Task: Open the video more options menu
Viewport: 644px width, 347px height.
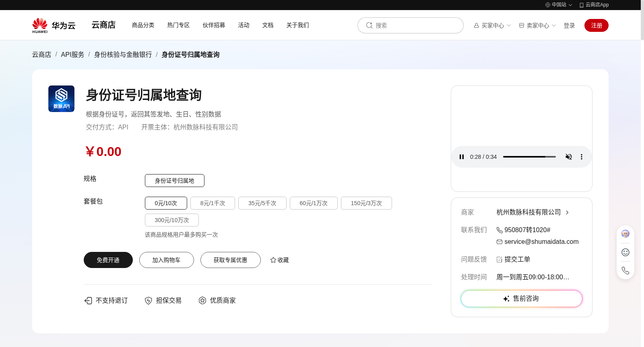Action: [x=582, y=157]
